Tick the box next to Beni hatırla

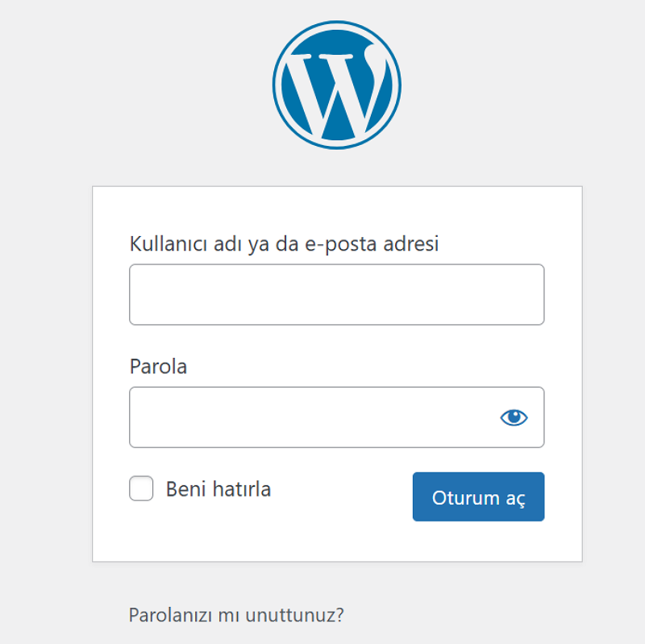point(141,488)
